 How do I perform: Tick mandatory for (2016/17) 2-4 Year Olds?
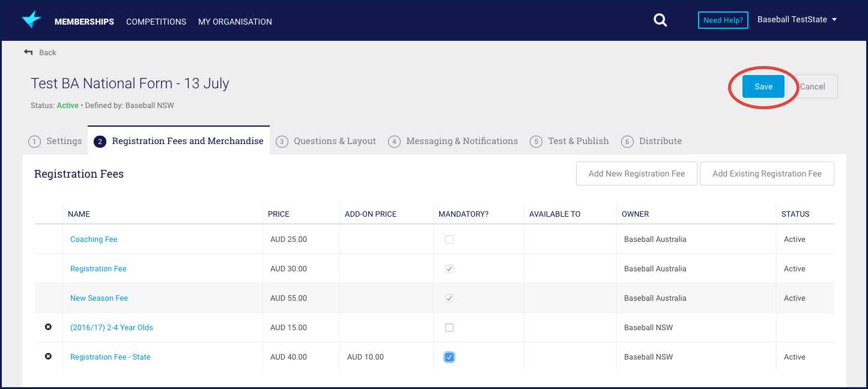tap(449, 328)
